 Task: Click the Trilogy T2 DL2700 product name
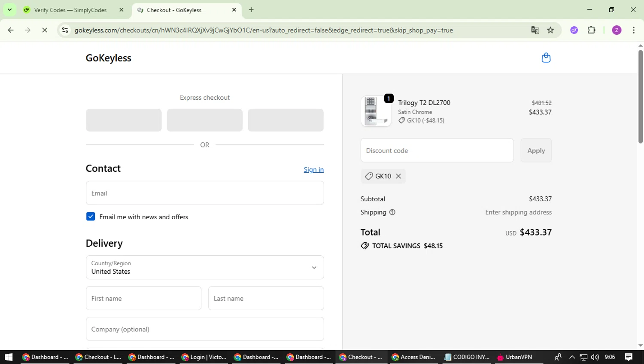coord(424,103)
